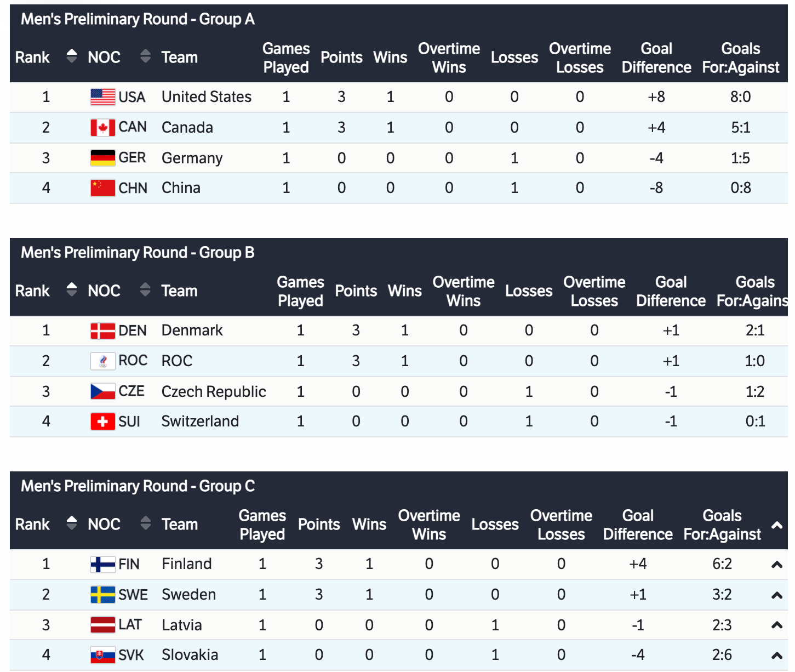Click the Canada flag icon
This screenshot has width=795, height=672.
(102, 128)
